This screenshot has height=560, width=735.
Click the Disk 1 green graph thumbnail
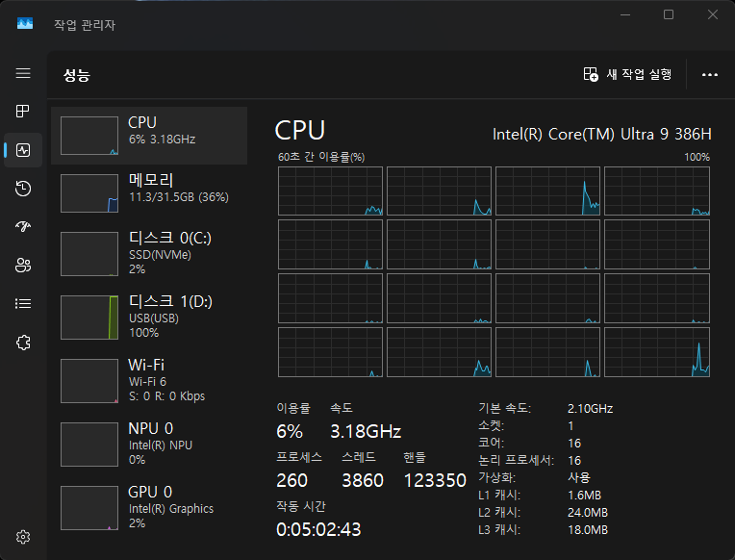tap(89, 318)
